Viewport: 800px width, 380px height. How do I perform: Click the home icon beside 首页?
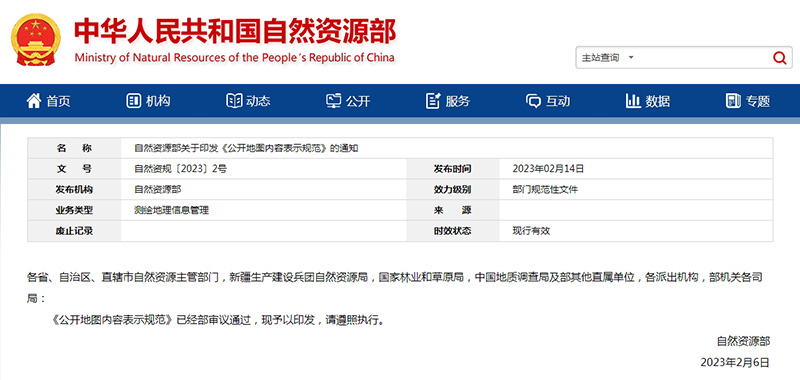[34, 100]
